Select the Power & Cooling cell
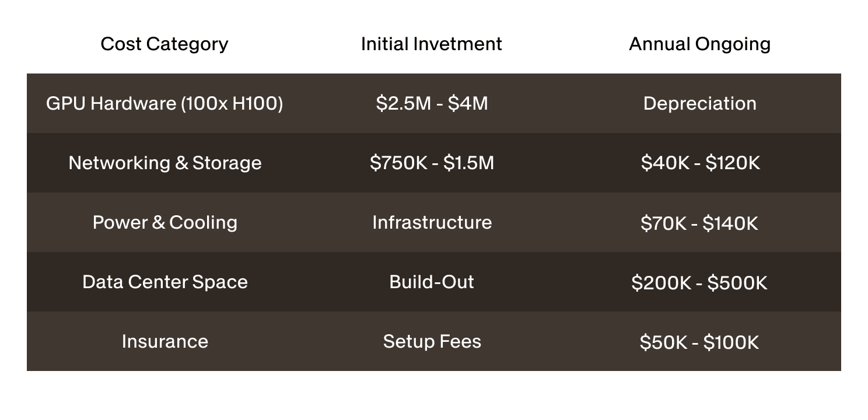The height and width of the screenshot is (420, 868). [x=165, y=223]
